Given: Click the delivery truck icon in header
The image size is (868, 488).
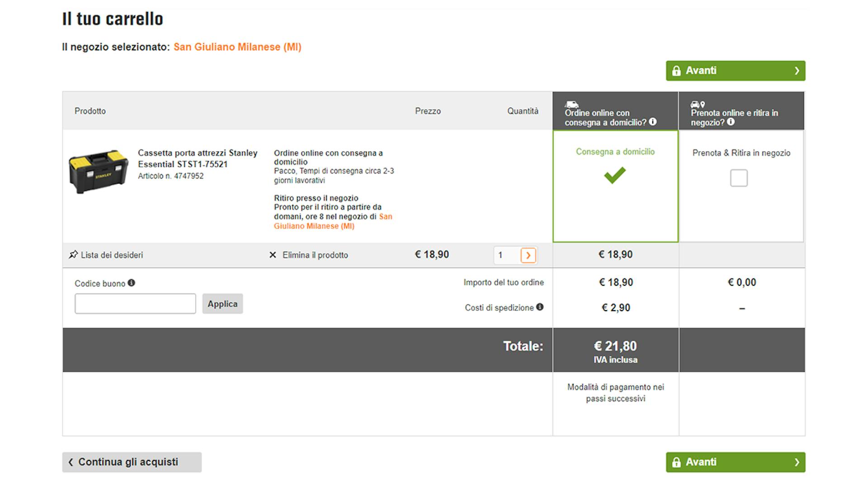Looking at the screenshot, I should pyautogui.click(x=571, y=104).
